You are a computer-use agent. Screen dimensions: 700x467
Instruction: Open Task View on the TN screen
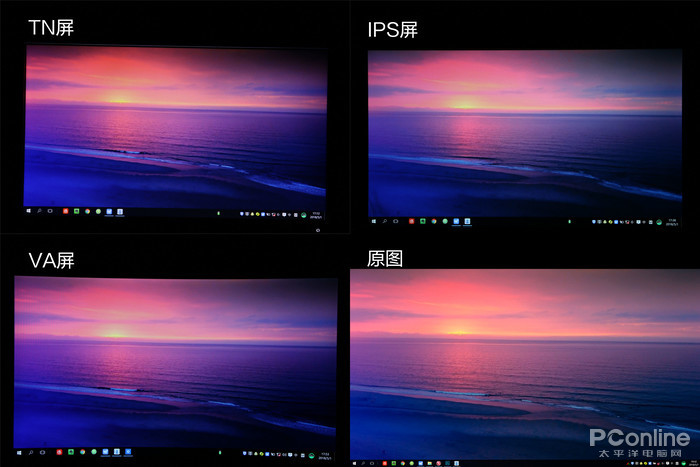[x=50, y=211]
